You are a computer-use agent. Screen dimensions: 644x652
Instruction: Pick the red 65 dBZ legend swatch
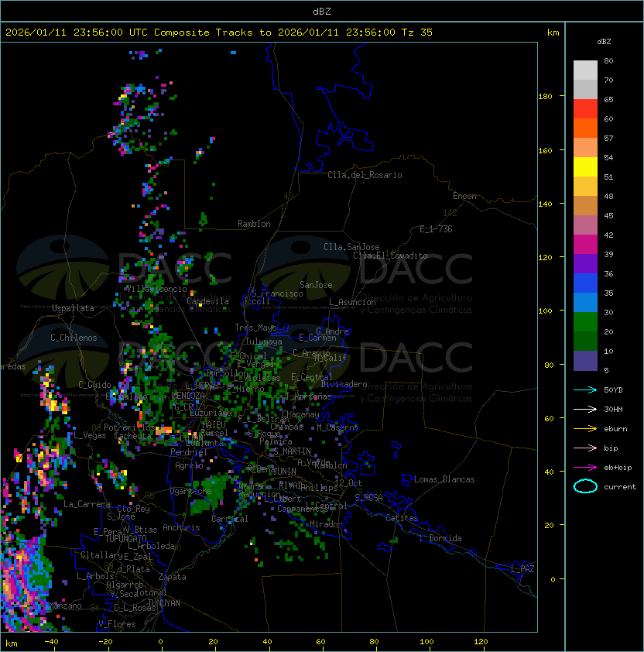click(x=585, y=108)
